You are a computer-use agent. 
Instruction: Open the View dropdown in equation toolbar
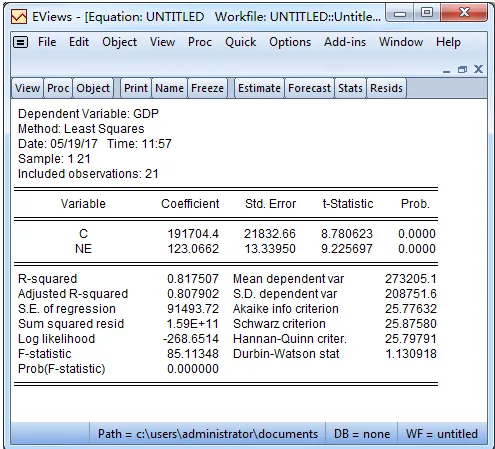(27, 88)
